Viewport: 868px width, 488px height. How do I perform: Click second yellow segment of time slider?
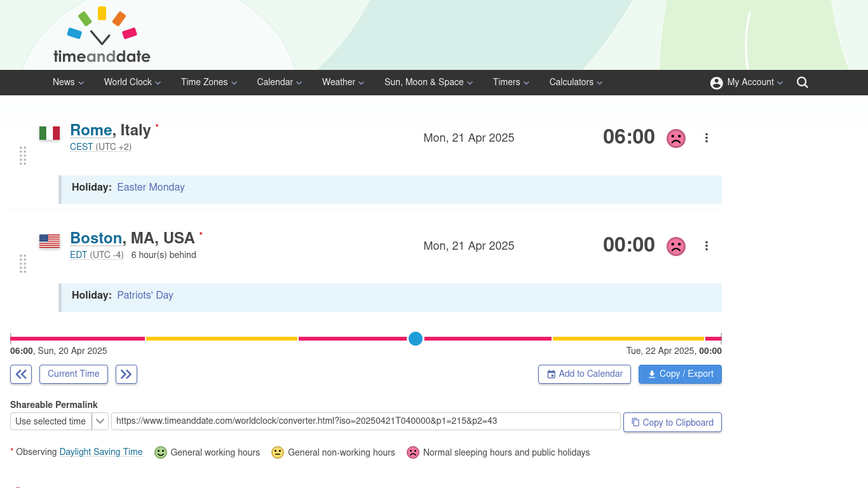tap(628, 339)
